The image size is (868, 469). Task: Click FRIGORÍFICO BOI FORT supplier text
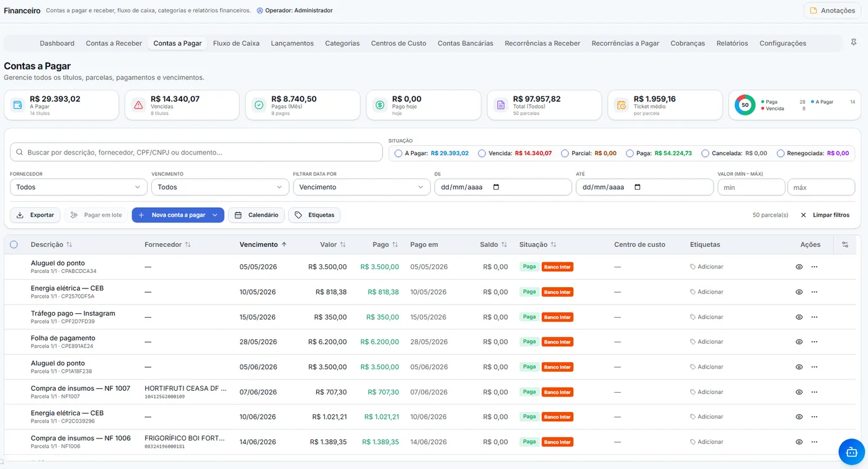tap(184, 438)
